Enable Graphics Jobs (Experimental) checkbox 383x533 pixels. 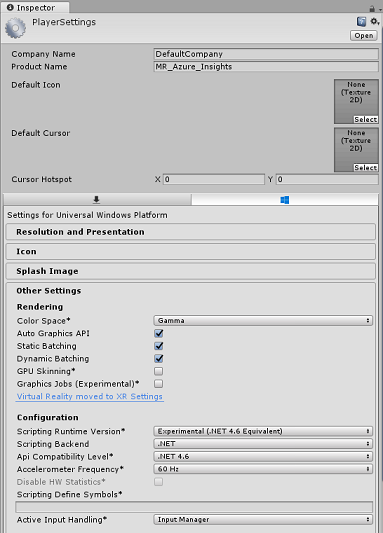159,383
